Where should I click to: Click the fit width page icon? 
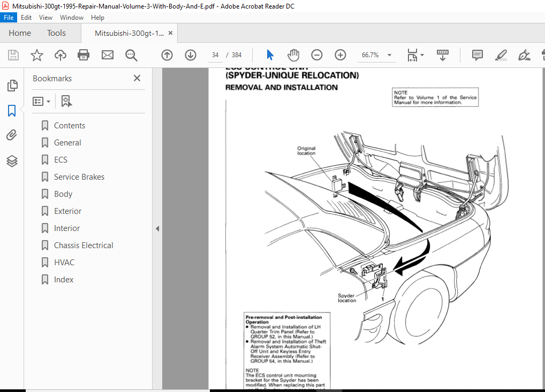(412, 55)
